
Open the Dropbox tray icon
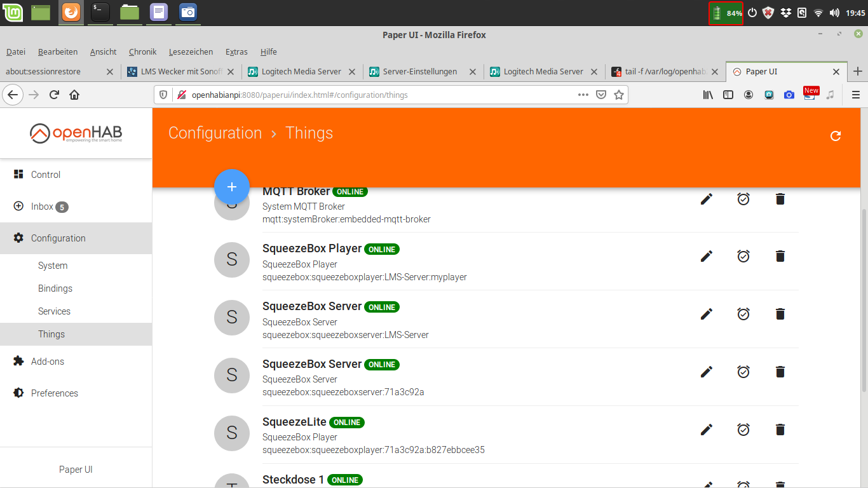point(785,13)
